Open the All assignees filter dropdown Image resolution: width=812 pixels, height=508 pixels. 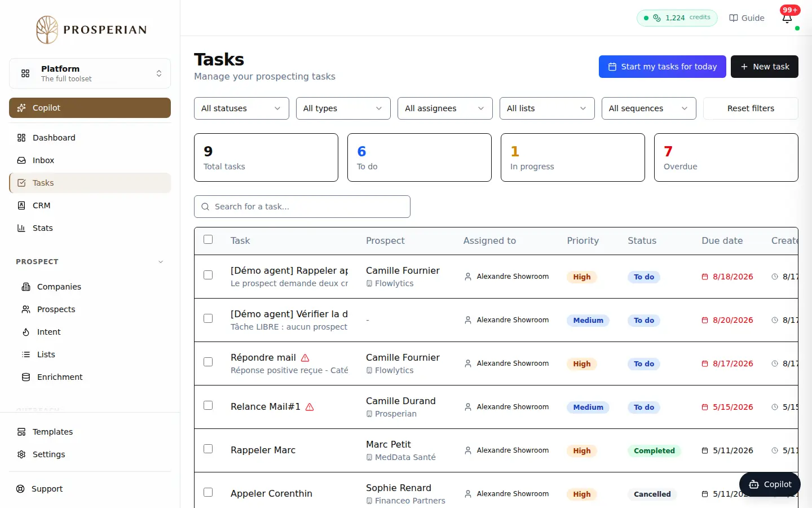tap(445, 108)
